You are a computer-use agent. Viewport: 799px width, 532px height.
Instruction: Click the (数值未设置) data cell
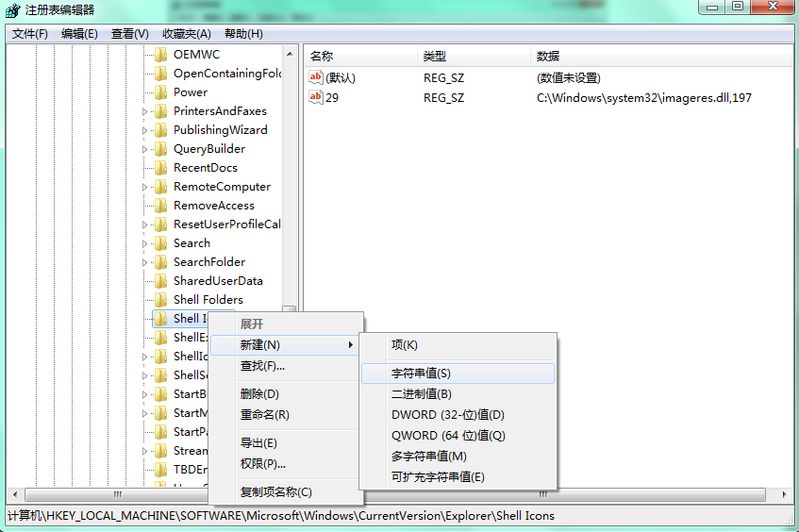point(569,78)
